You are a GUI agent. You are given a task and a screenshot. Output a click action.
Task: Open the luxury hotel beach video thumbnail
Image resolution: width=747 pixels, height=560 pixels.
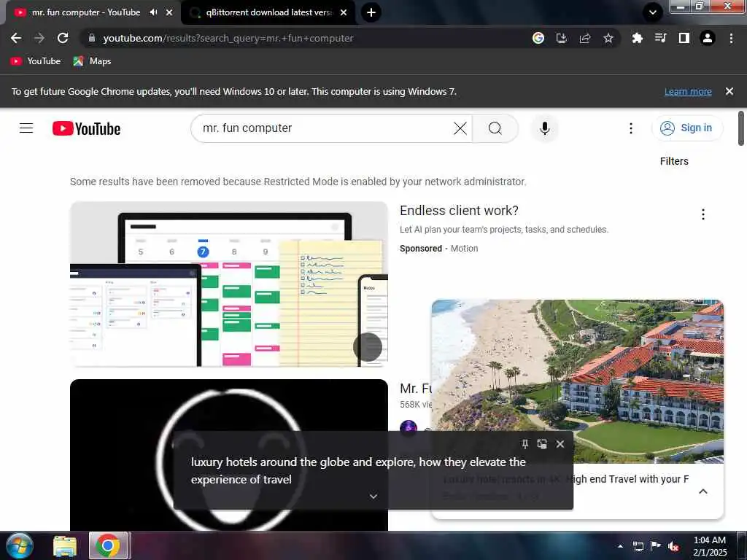pyautogui.click(x=578, y=381)
